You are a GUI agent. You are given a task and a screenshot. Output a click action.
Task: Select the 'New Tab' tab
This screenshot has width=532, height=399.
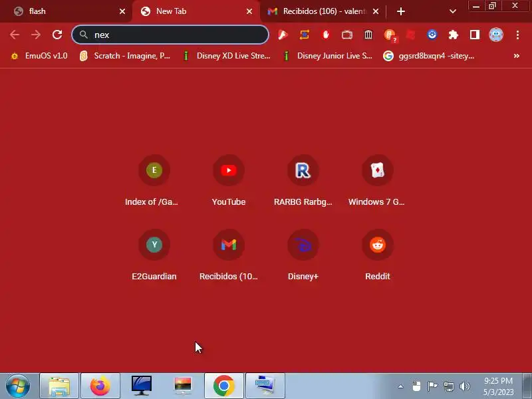pyautogui.click(x=197, y=11)
